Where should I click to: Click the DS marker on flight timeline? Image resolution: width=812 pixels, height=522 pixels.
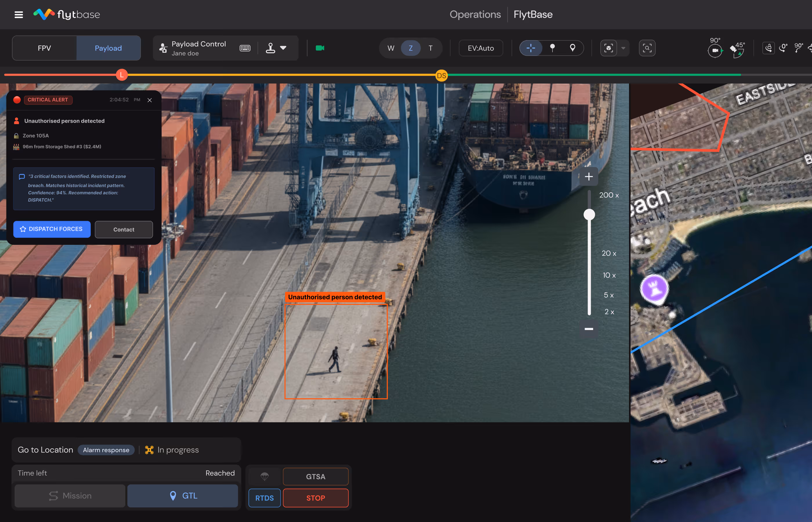coord(441,76)
